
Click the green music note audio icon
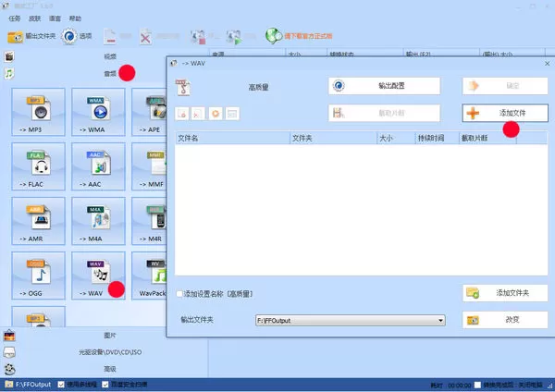9,74
